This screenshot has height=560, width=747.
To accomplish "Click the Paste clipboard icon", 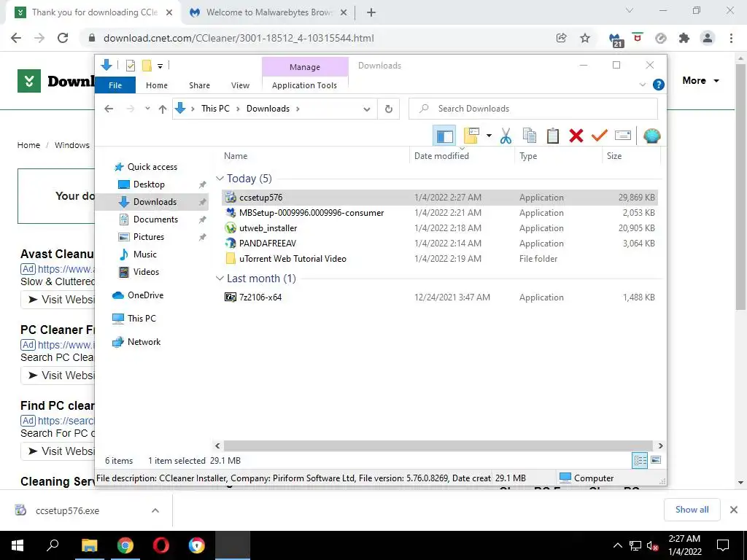I will [553, 136].
